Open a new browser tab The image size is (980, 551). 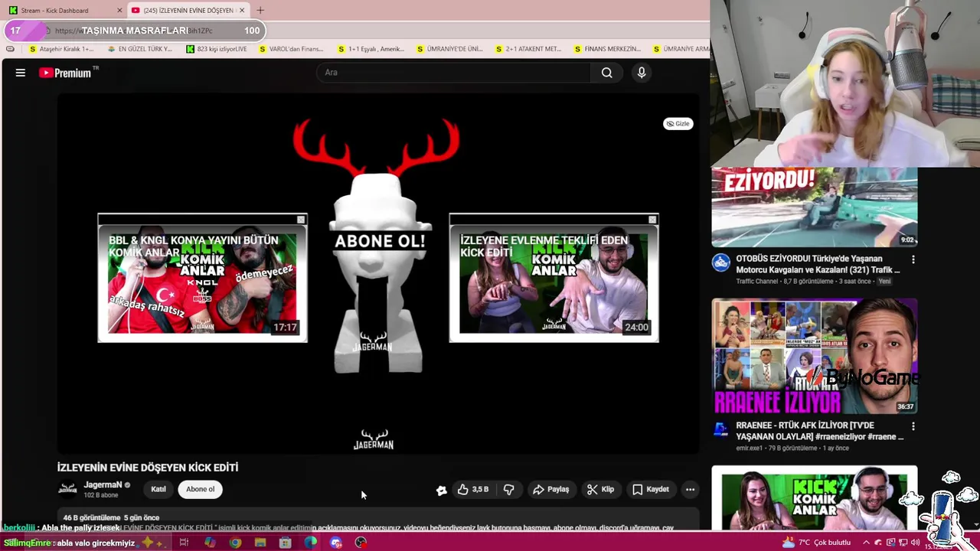pyautogui.click(x=260, y=10)
